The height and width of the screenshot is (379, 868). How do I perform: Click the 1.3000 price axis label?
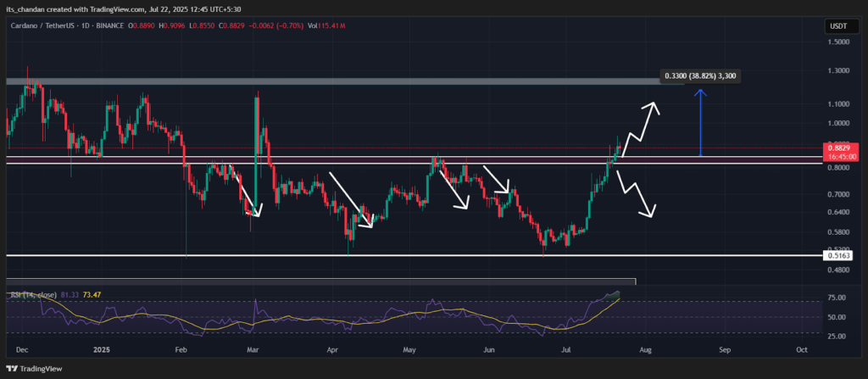click(x=837, y=71)
